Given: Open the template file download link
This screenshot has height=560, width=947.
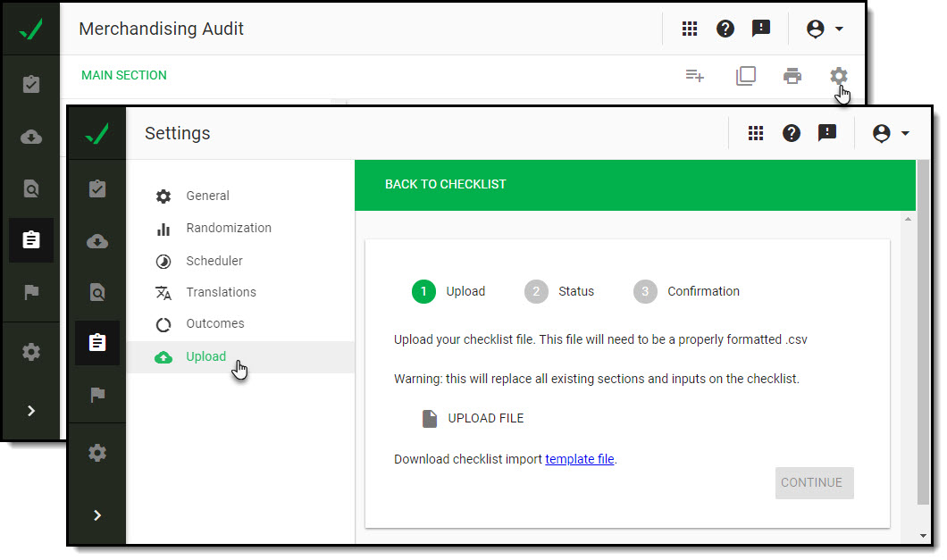Looking at the screenshot, I should tap(579, 458).
